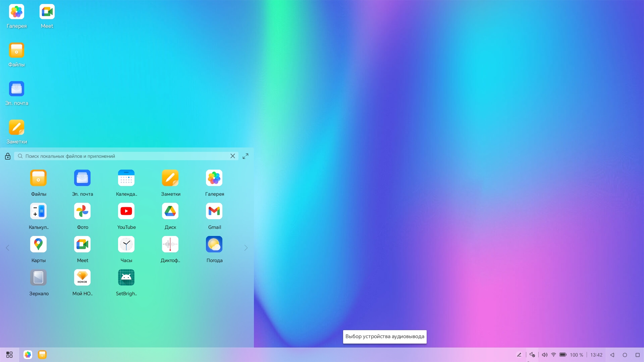The width and height of the screenshot is (644, 362).
Task: Go to next app page with right chevron
Action: click(246, 248)
